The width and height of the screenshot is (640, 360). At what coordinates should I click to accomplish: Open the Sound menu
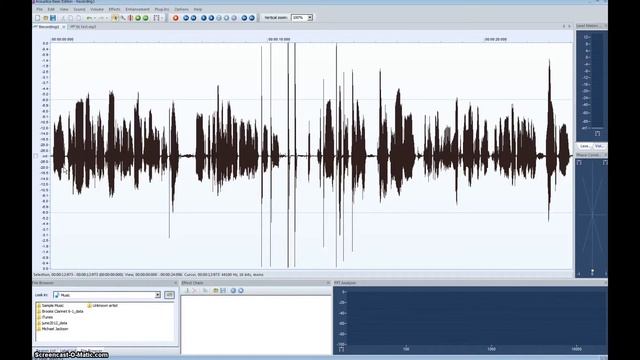[x=79, y=9]
